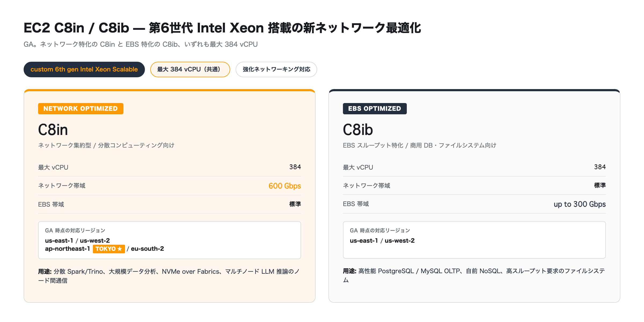Click the 384 value in C8in card
This screenshot has width=644, height=322.
click(295, 167)
